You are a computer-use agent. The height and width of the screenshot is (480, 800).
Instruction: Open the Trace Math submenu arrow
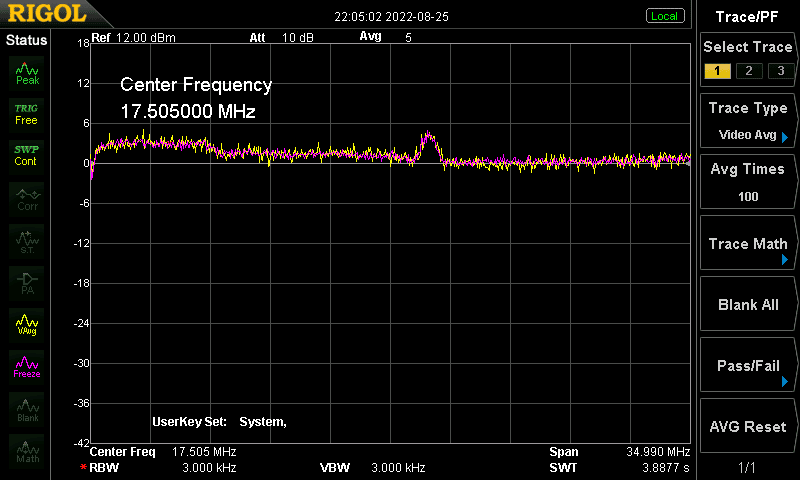784,260
